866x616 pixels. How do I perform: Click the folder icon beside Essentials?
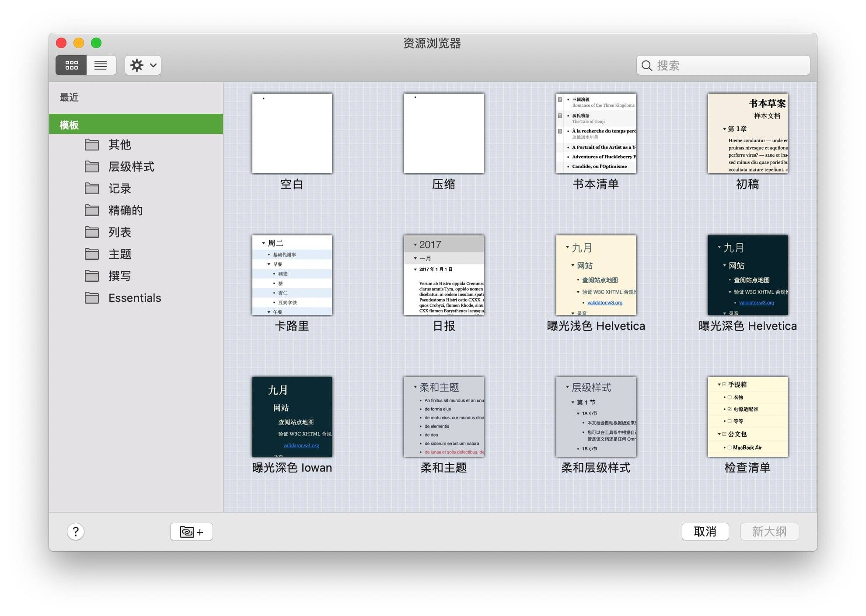92,298
